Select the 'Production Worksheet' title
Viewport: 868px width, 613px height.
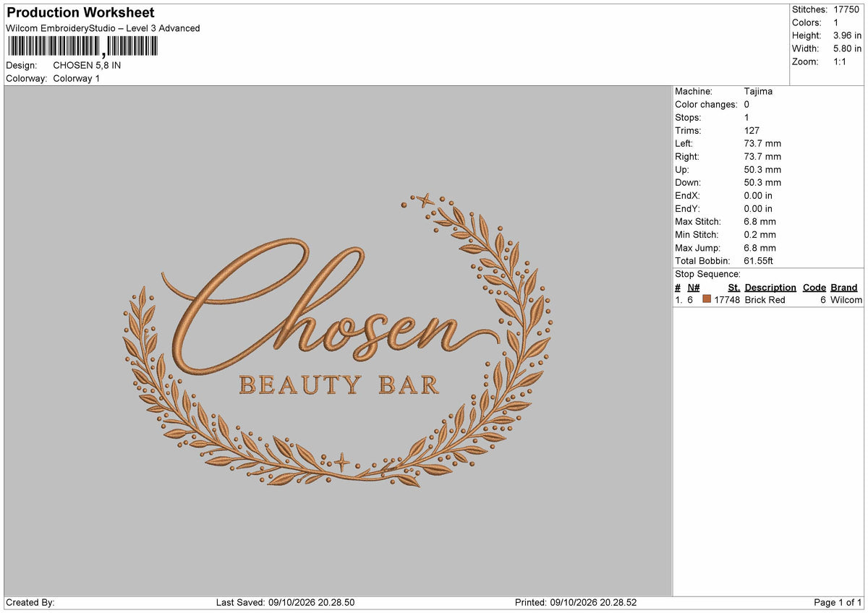point(80,13)
